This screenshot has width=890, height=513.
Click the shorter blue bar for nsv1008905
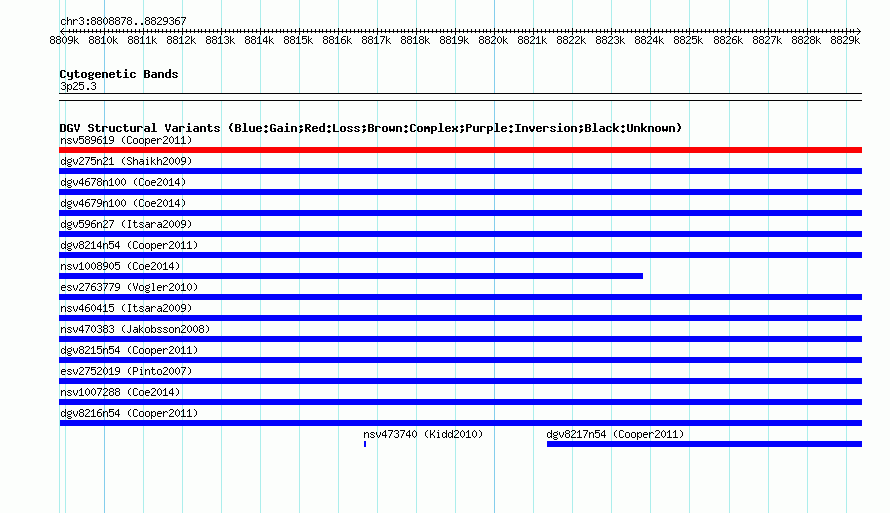[351, 276]
